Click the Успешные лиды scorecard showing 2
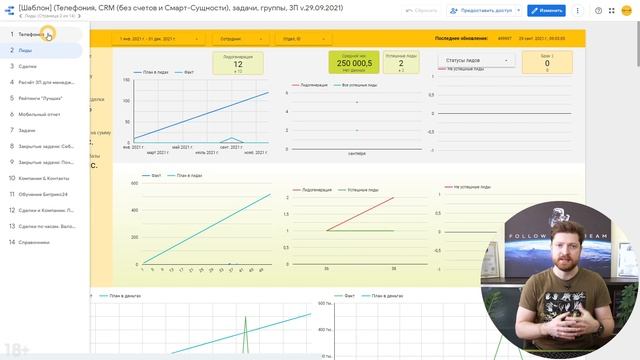The image size is (640, 360). click(x=401, y=62)
